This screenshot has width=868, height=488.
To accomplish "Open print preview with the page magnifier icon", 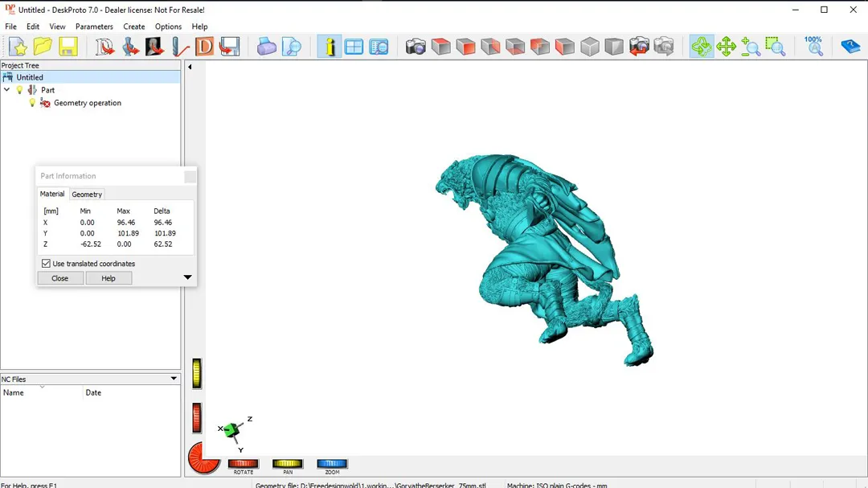I will coord(291,47).
